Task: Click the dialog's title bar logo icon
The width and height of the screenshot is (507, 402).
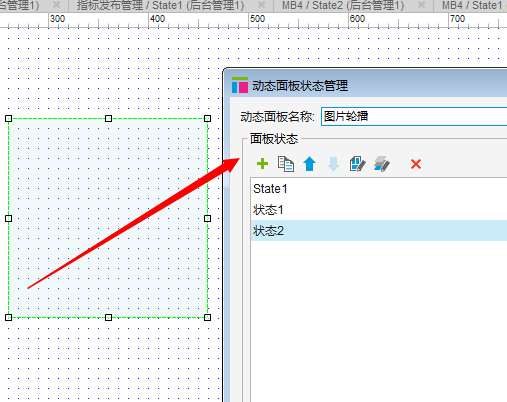Action: [240, 85]
